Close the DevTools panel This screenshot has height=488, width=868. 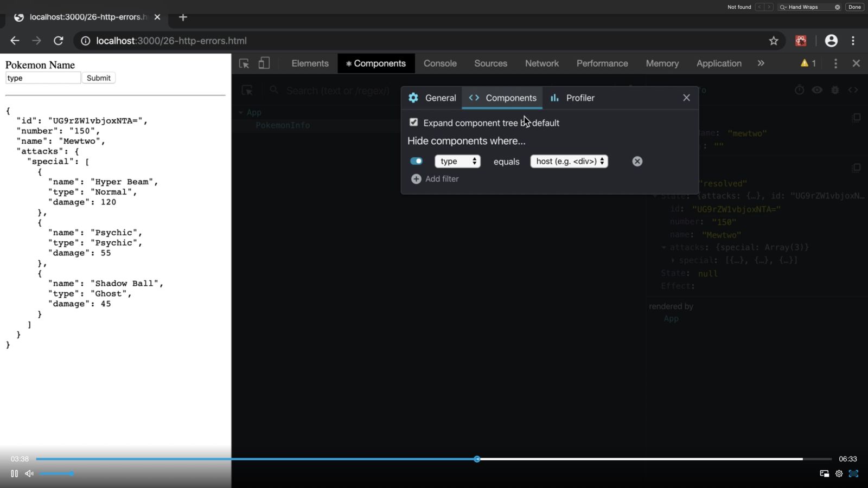click(856, 63)
